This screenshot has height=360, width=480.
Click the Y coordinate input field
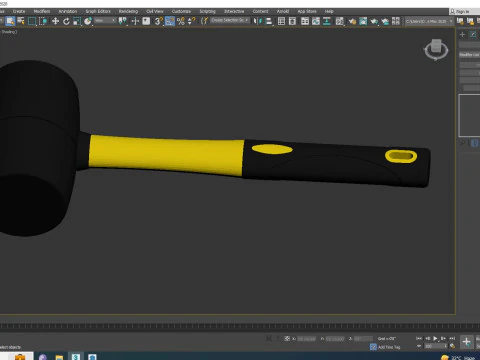[x=334, y=339]
